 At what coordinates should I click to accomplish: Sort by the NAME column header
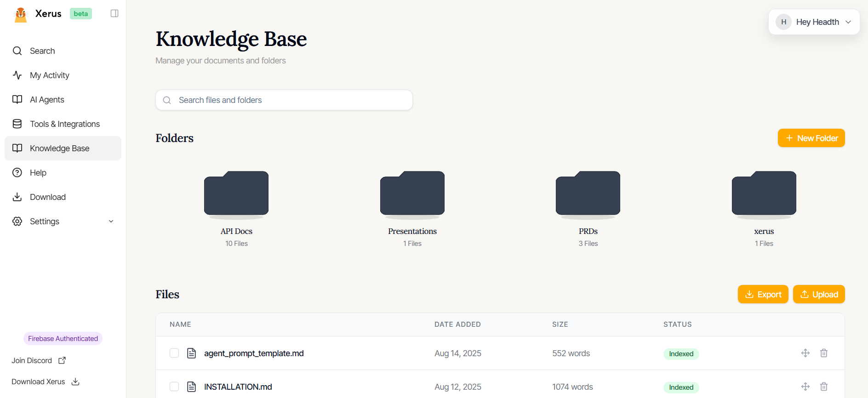coord(180,324)
